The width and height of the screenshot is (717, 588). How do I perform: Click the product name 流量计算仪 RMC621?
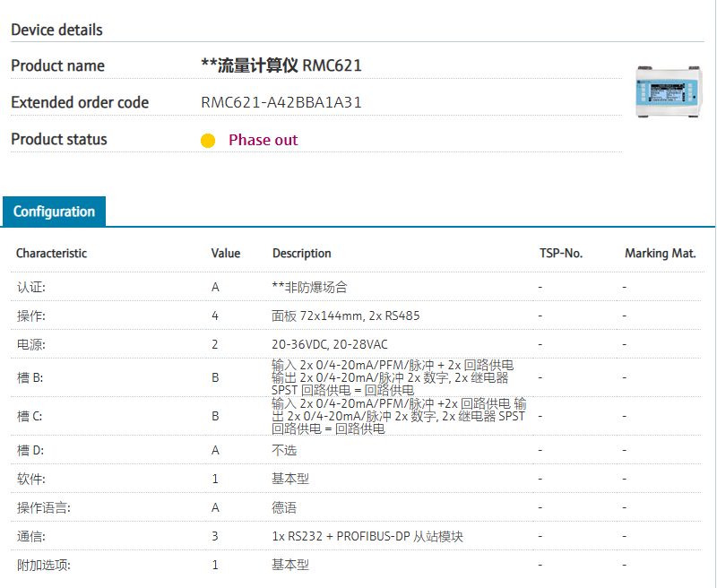(x=281, y=65)
